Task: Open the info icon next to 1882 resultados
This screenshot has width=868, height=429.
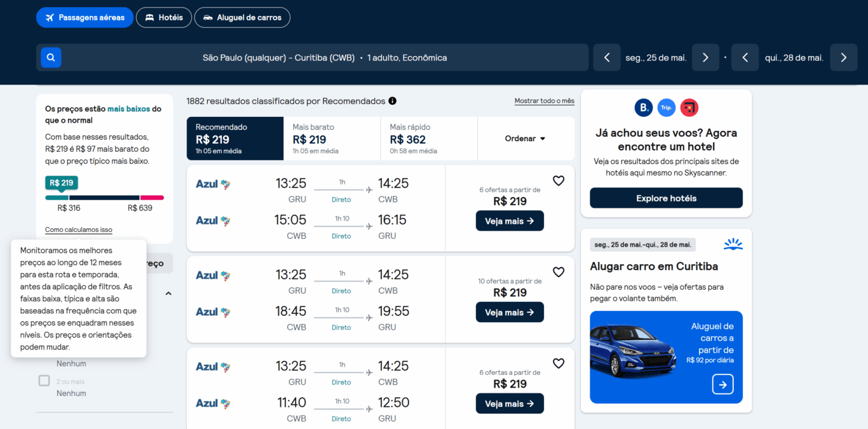Action: pos(393,101)
